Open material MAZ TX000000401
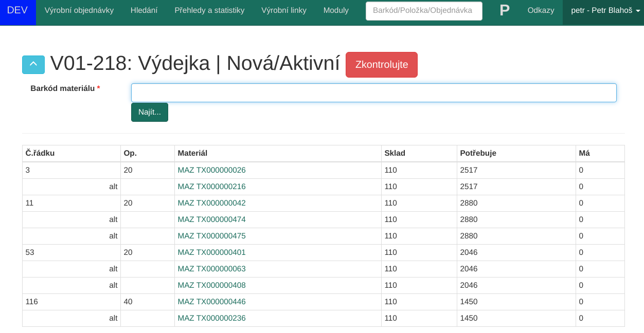Viewport: 644px width, 333px height. [x=212, y=252]
